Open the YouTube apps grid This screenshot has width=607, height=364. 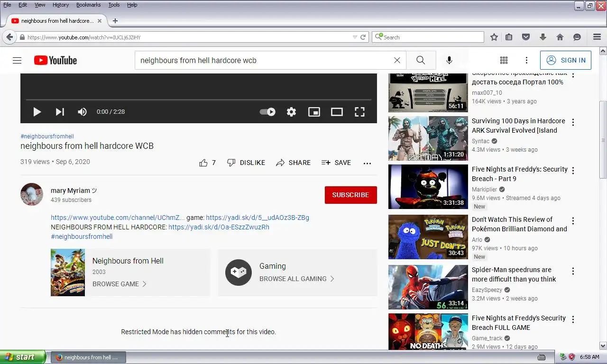pos(504,60)
